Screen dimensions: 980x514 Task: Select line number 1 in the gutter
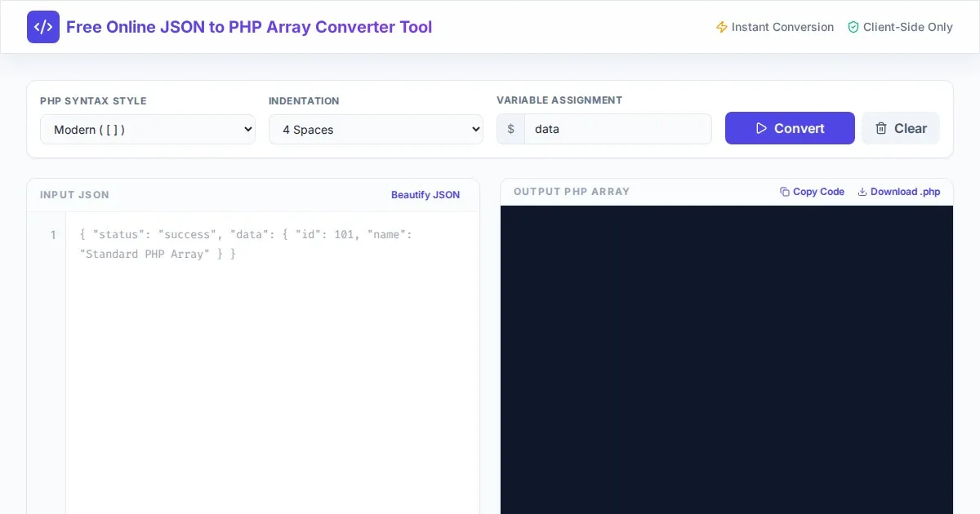[53, 235]
